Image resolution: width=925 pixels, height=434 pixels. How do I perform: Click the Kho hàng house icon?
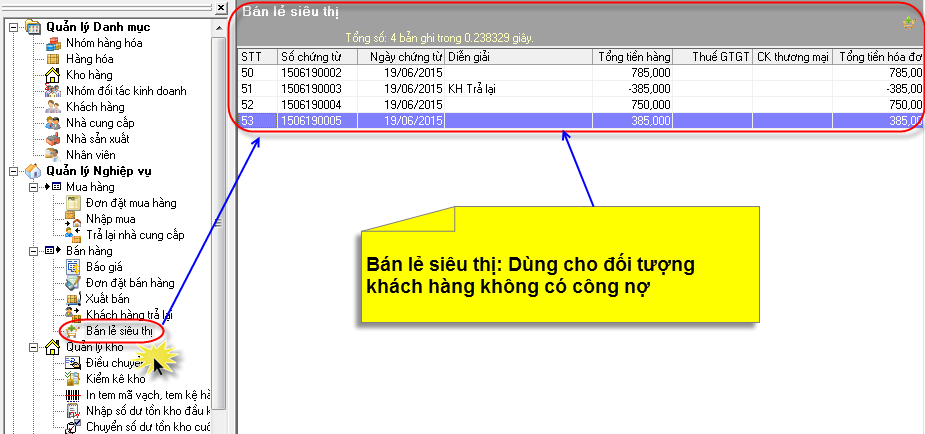[54, 75]
